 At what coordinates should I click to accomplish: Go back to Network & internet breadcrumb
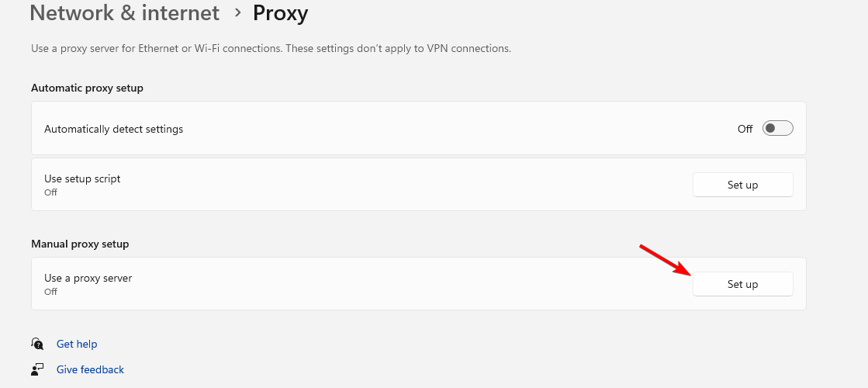(125, 13)
